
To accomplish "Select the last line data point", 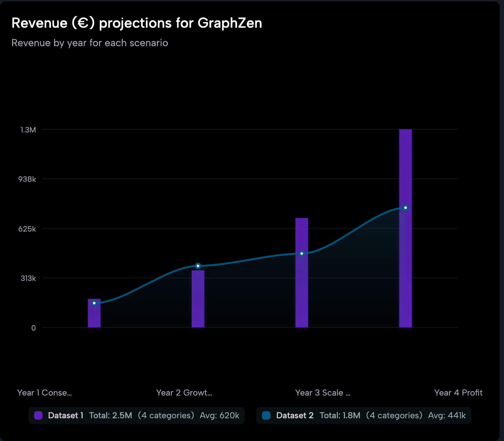I will tap(405, 208).
